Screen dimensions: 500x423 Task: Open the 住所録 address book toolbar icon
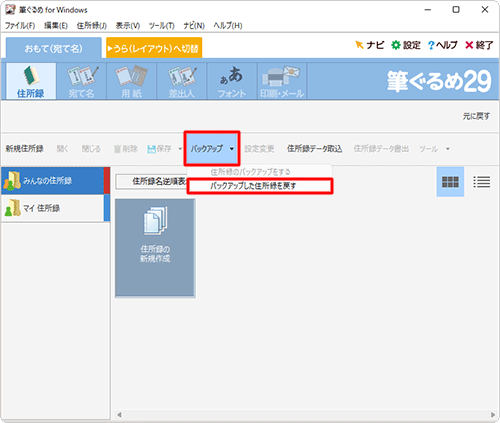tap(31, 81)
